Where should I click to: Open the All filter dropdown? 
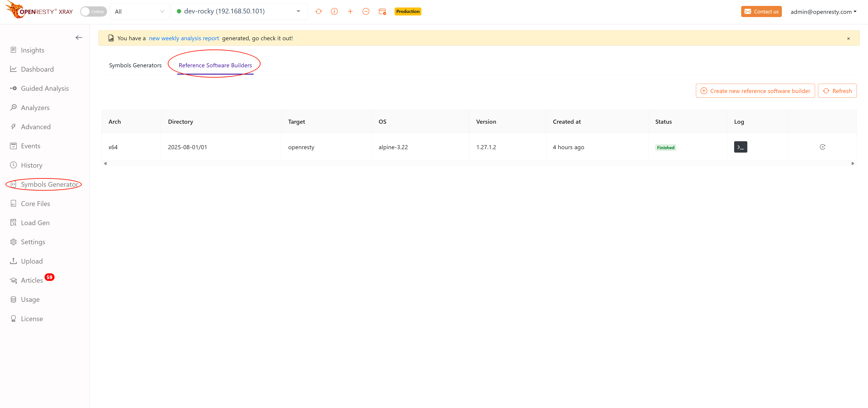pos(140,11)
